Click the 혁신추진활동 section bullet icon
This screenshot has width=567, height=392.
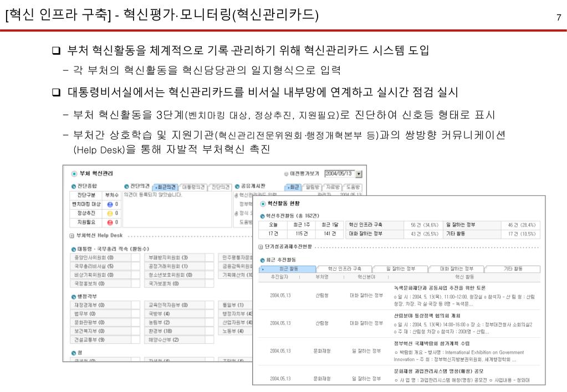tap(263, 216)
